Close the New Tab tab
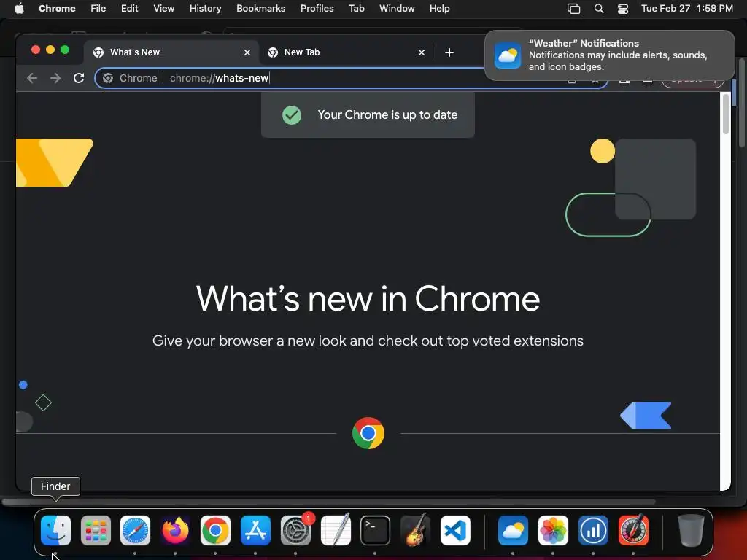This screenshot has width=747, height=560. click(422, 52)
